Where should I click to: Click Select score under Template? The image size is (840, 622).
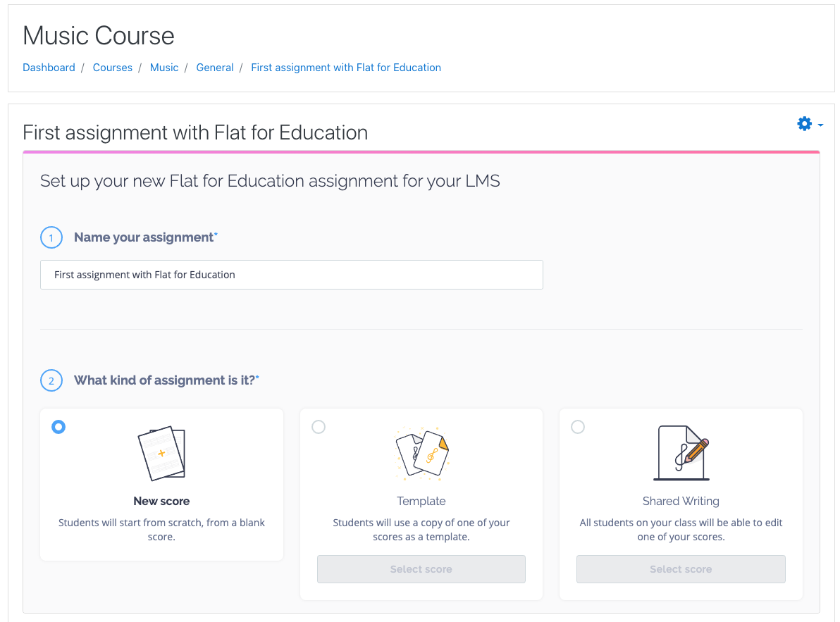421,568
